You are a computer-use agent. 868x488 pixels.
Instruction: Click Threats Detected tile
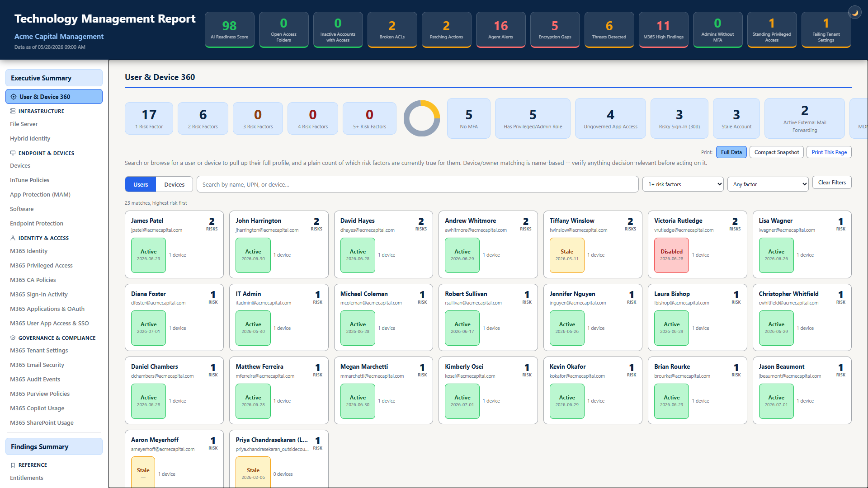click(x=609, y=29)
